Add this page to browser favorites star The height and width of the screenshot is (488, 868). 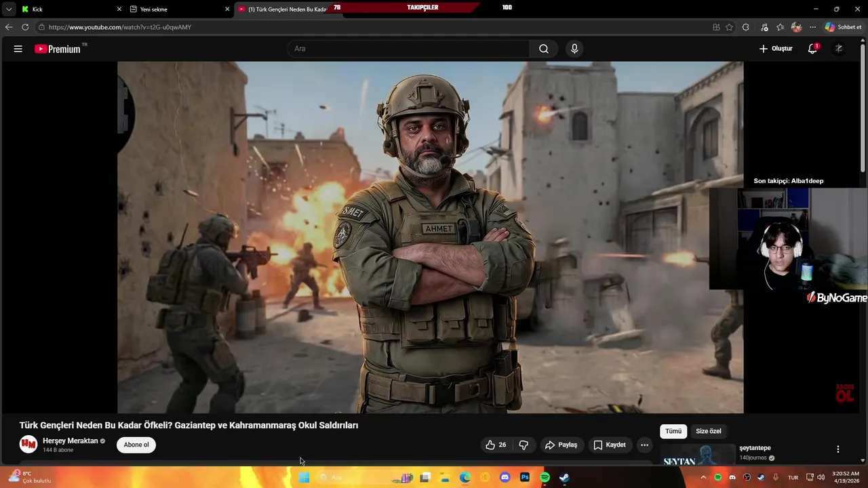[729, 27]
